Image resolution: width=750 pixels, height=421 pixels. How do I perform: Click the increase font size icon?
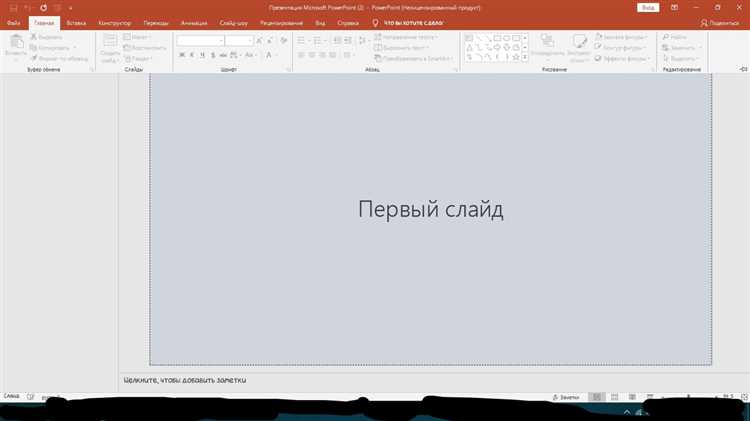260,41
